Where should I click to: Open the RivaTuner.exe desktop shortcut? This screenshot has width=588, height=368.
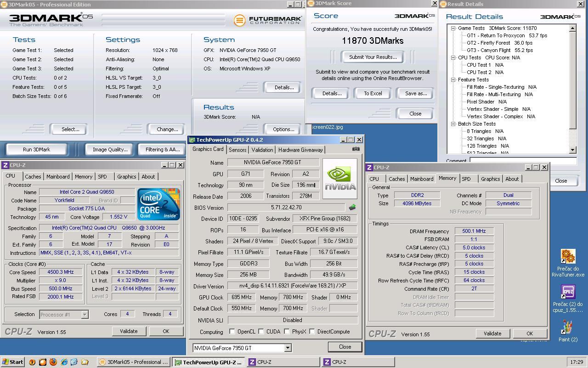pyautogui.click(x=568, y=263)
